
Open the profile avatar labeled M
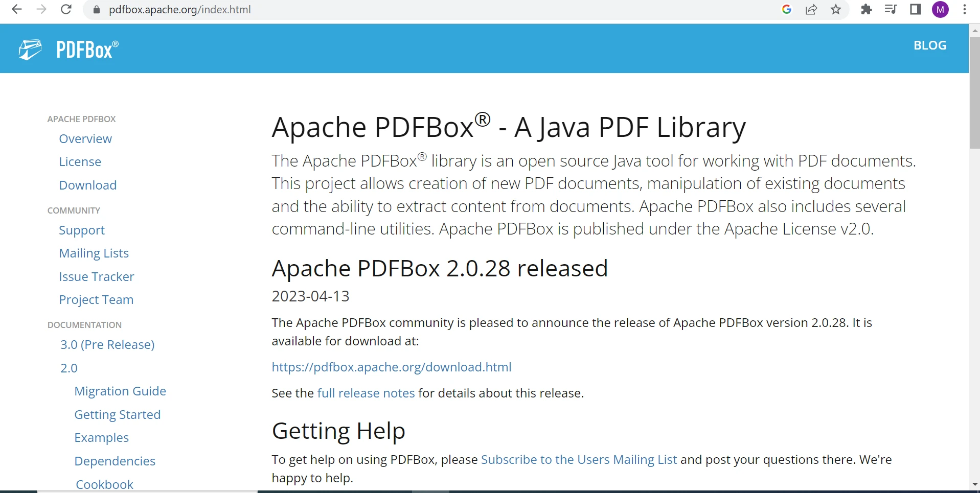tap(940, 9)
